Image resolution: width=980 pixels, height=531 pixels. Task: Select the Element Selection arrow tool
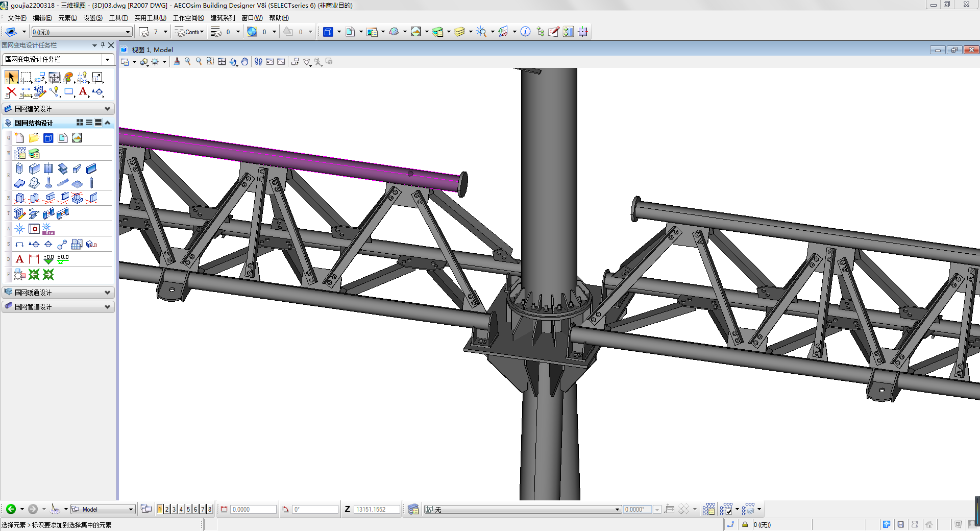pos(11,78)
